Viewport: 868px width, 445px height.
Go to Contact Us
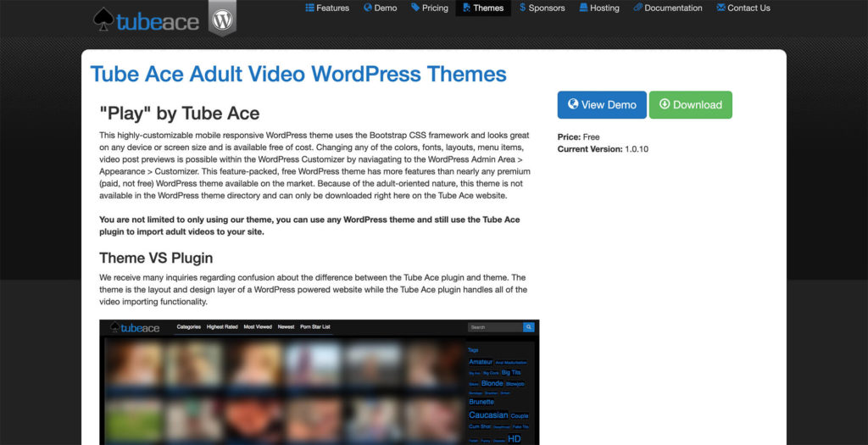pyautogui.click(x=743, y=8)
